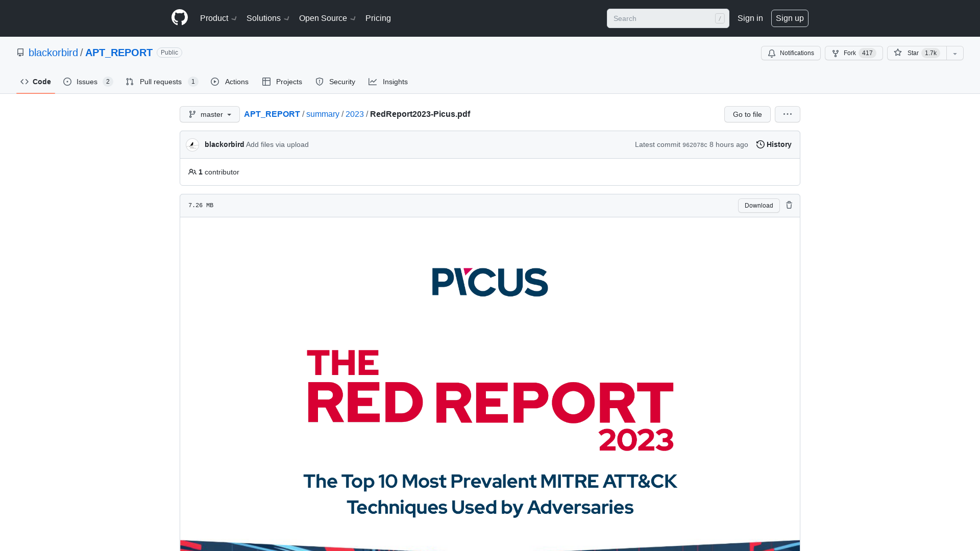980x551 pixels.
Task: Open the Add files via upload commit
Action: (277, 144)
